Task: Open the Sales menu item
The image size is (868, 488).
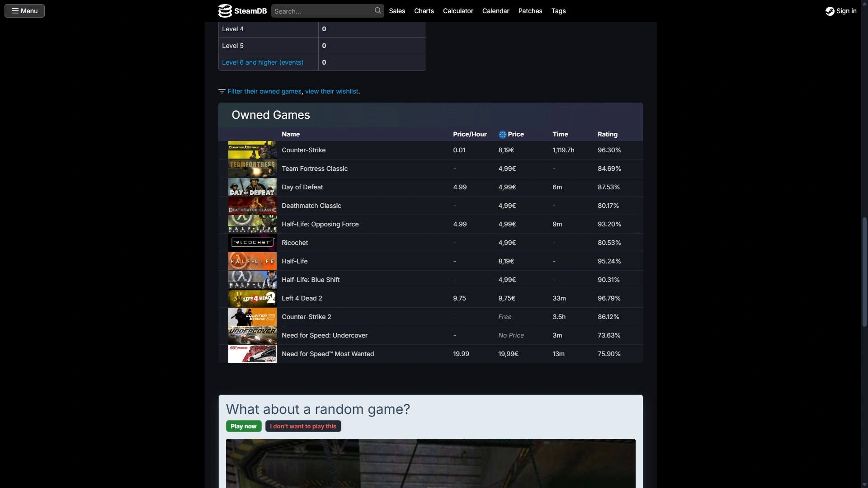Action: [397, 11]
